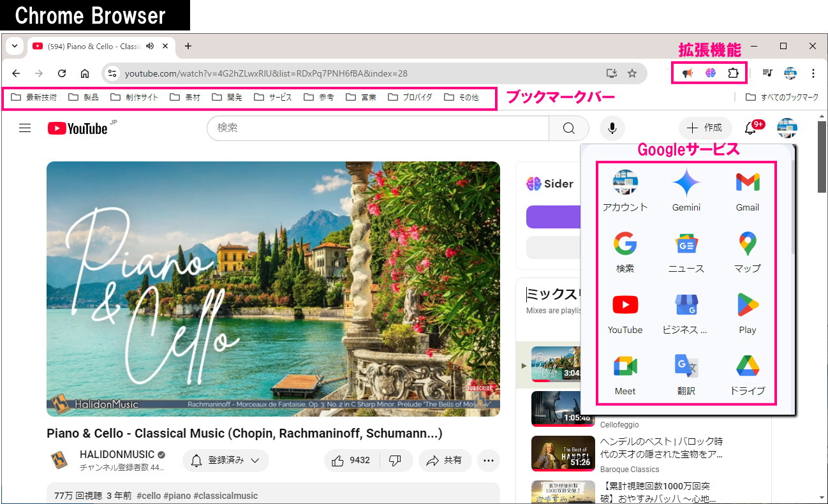Reload the page with refresh icon
This screenshot has width=828, height=504.
(62, 73)
